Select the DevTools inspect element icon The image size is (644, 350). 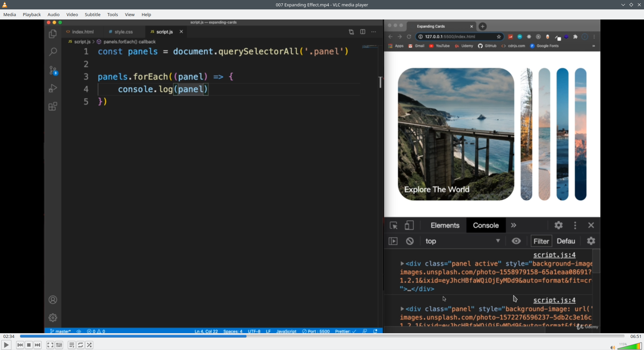393,225
